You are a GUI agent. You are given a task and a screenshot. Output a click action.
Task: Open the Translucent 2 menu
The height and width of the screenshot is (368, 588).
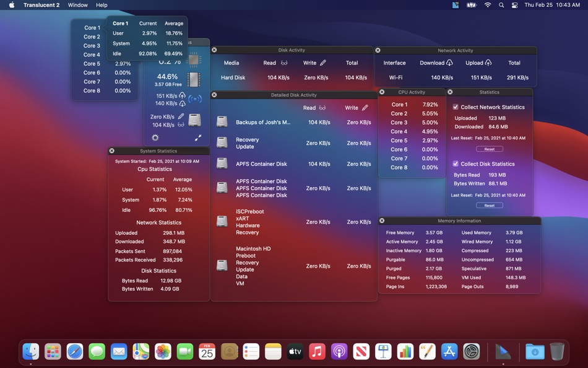click(x=41, y=5)
